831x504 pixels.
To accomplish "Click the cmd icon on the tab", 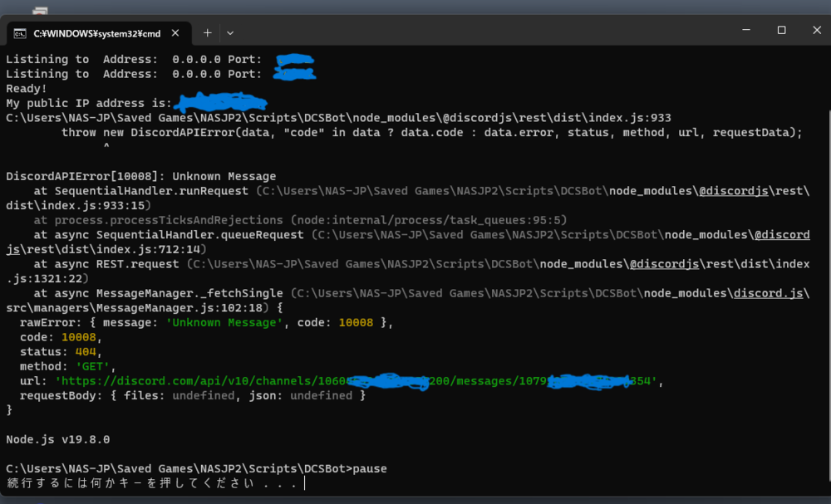I will click(20, 34).
